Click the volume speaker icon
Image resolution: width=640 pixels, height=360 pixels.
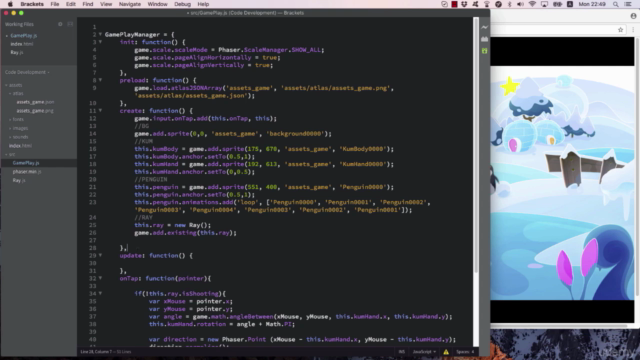(520, 4)
